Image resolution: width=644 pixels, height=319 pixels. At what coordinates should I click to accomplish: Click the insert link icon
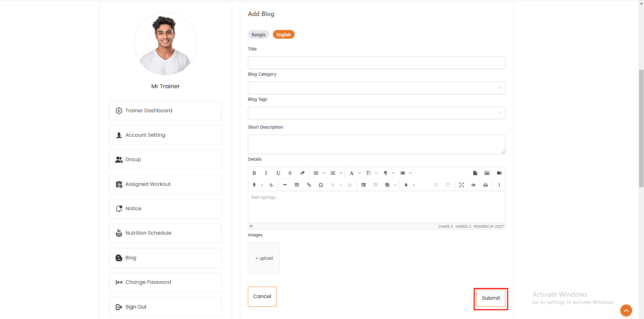(x=309, y=185)
